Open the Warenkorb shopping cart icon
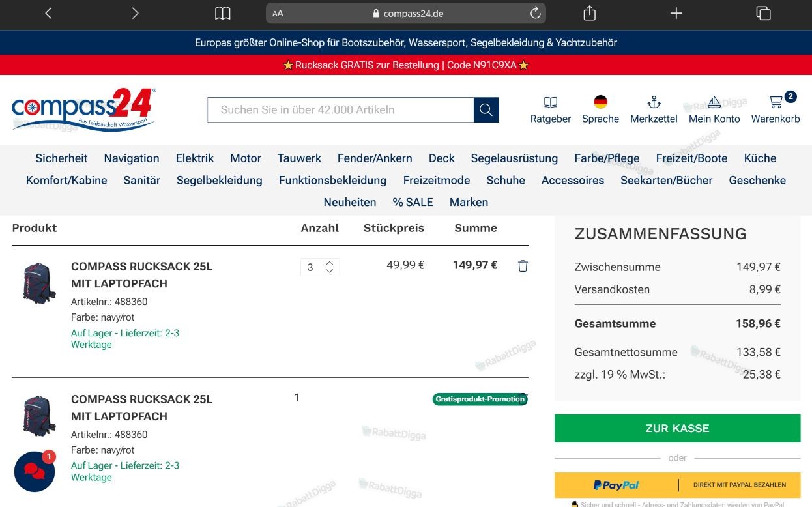812x507 pixels. pyautogui.click(x=775, y=102)
